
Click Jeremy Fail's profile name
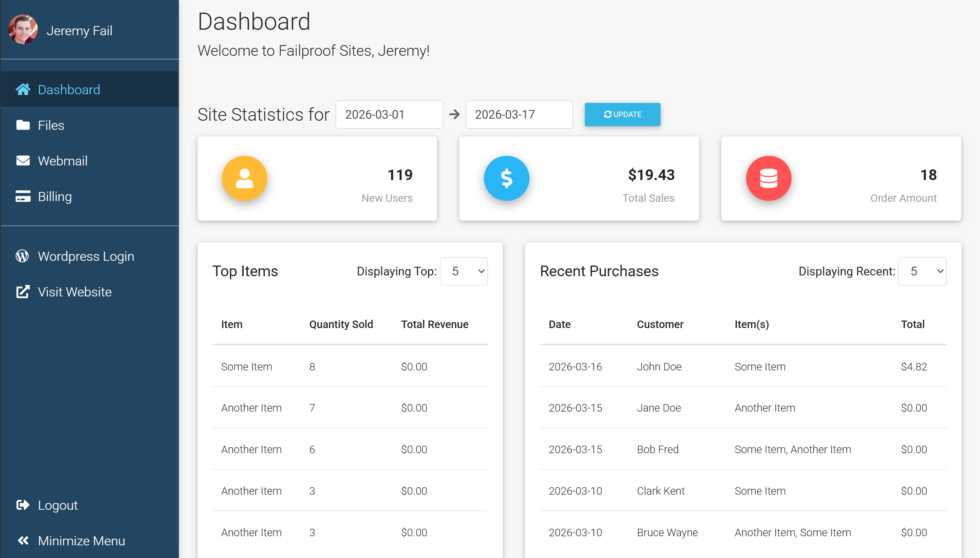(80, 30)
